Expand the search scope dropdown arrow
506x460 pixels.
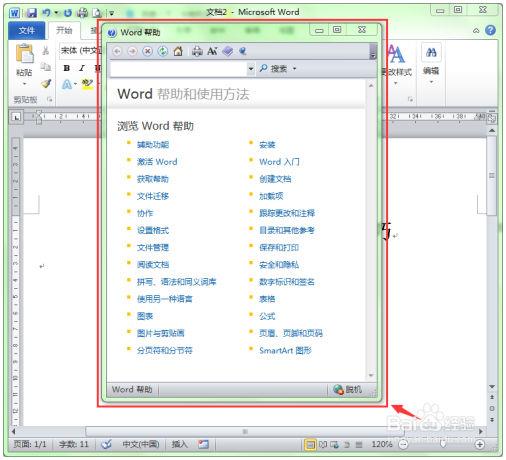pyautogui.click(x=294, y=69)
